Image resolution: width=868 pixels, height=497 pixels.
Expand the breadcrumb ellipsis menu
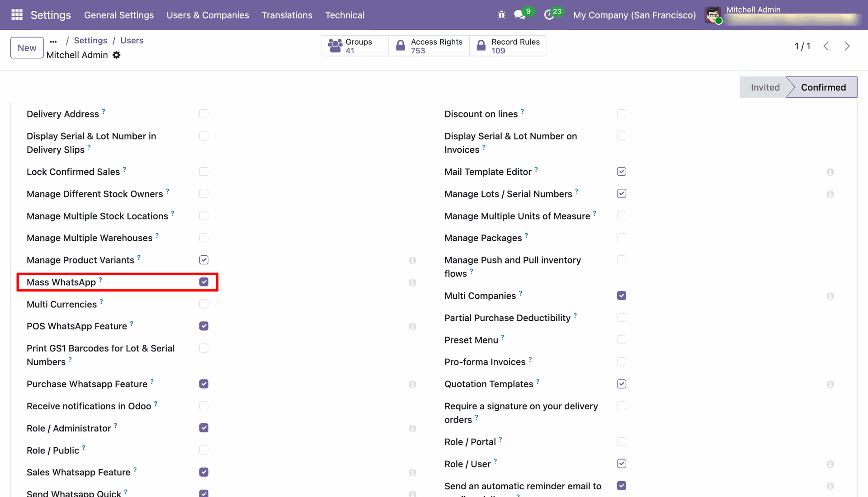pyautogui.click(x=53, y=41)
